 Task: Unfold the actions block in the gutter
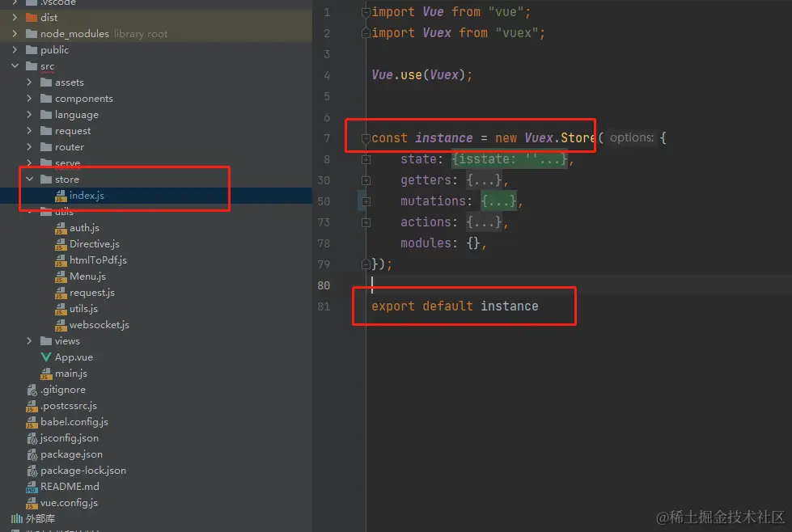click(x=366, y=222)
